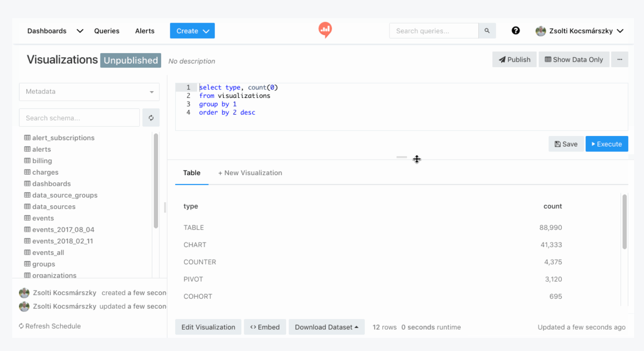The width and height of the screenshot is (644, 351).
Task: Click the 'count' column header
Action: (x=553, y=206)
